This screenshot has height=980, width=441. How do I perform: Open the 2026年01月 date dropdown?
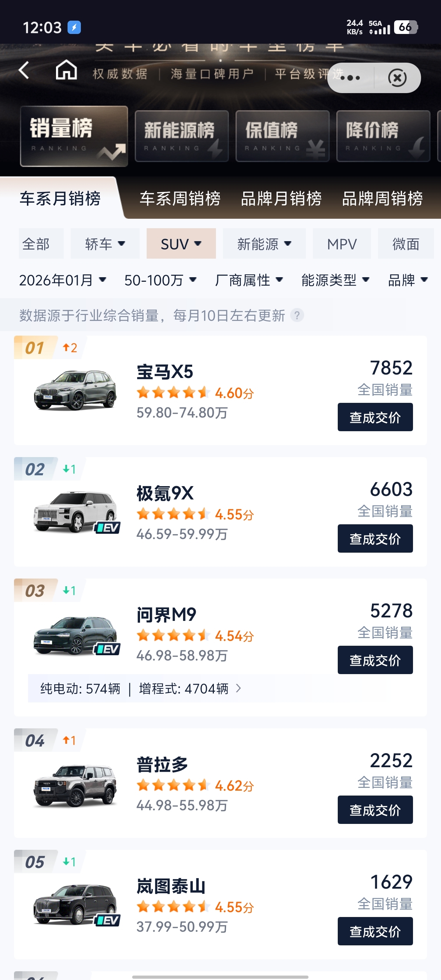tap(63, 280)
